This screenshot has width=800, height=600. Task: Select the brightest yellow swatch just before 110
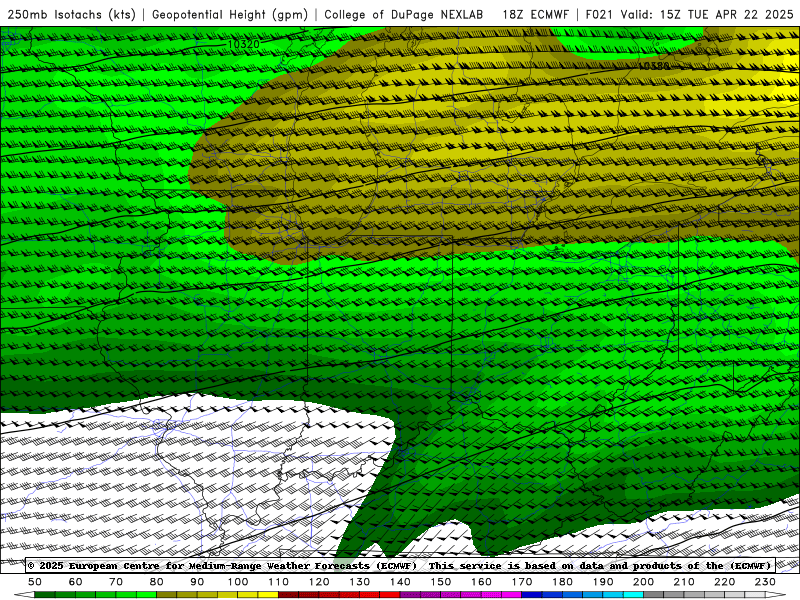[268, 595]
